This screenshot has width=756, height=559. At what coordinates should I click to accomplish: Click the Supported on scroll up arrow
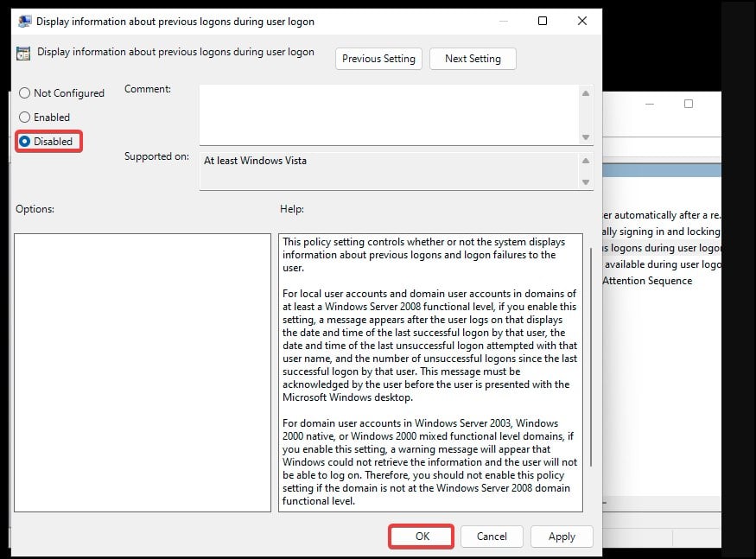tap(586, 161)
